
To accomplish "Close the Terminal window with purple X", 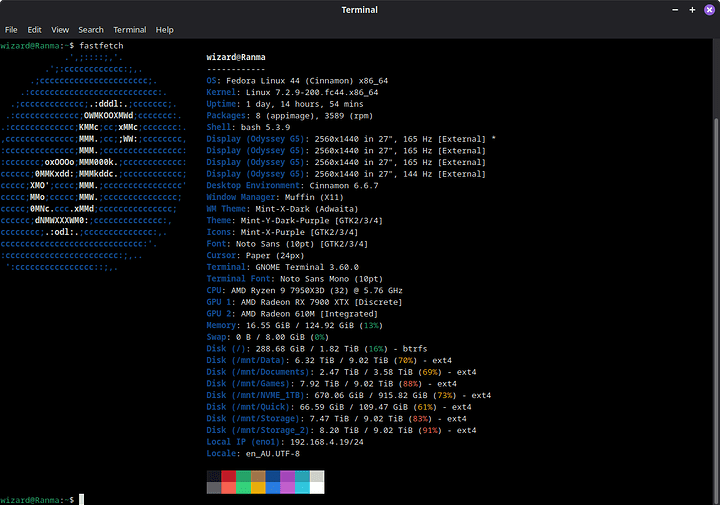I will point(709,10).
